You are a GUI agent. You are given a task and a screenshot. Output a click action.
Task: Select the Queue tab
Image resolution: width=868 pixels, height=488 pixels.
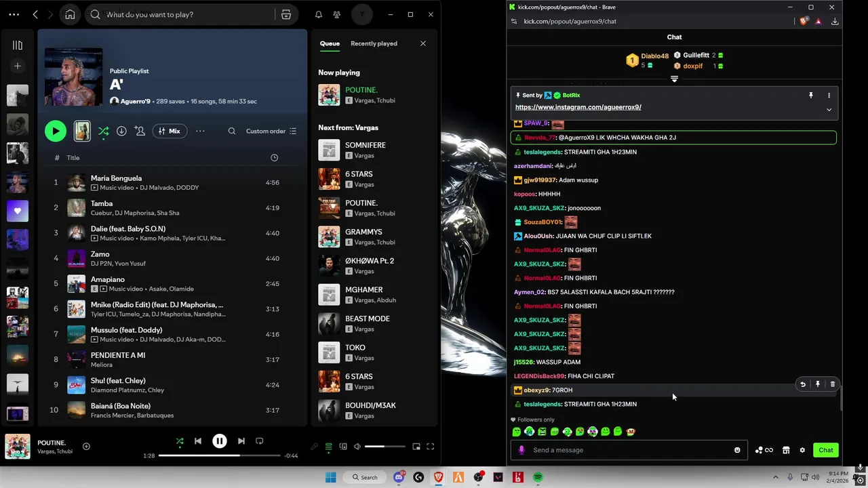click(x=330, y=43)
